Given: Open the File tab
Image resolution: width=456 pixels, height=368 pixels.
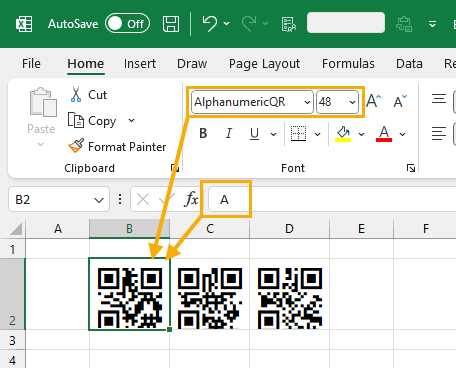Looking at the screenshot, I should pos(31,63).
